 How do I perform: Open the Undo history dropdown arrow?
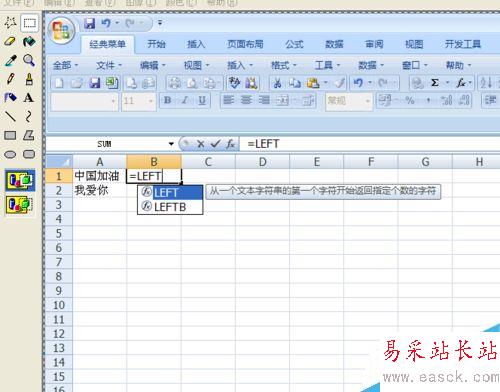pyautogui.click(x=117, y=23)
